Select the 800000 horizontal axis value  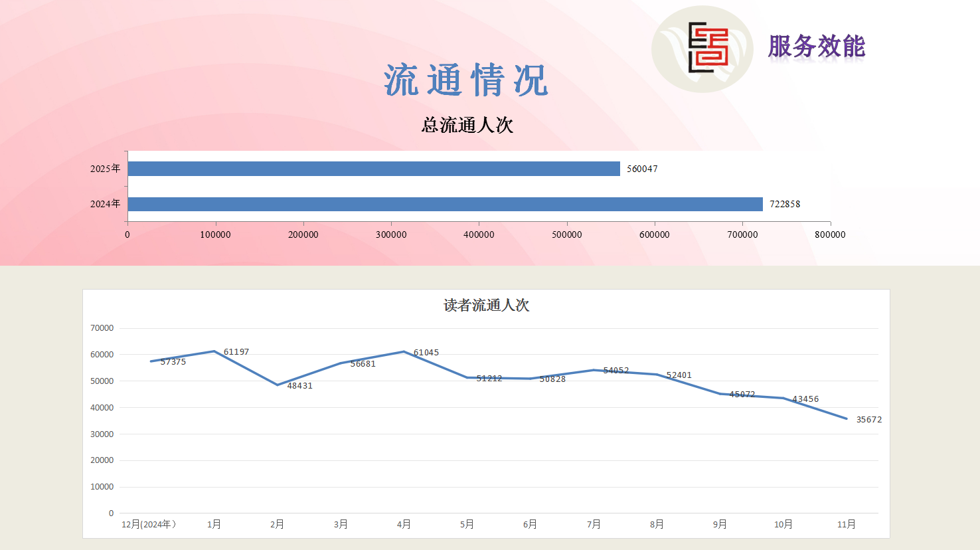tap(830, 234)
